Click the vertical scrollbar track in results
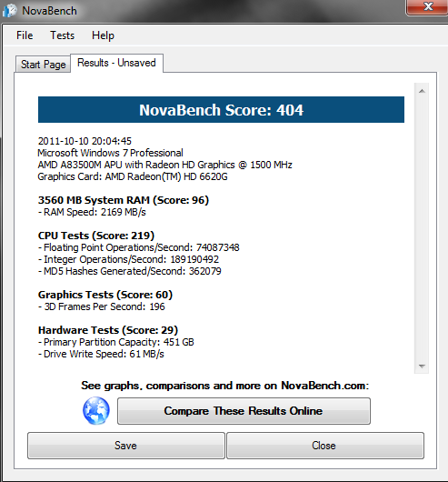This screenshot has width=448, height=482. pos(422,228)
